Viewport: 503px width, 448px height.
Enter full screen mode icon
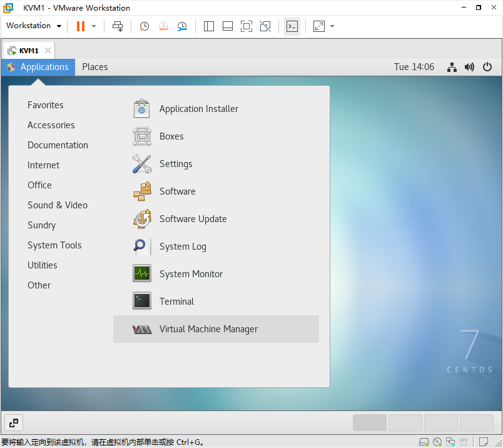[x=246, y=26]
